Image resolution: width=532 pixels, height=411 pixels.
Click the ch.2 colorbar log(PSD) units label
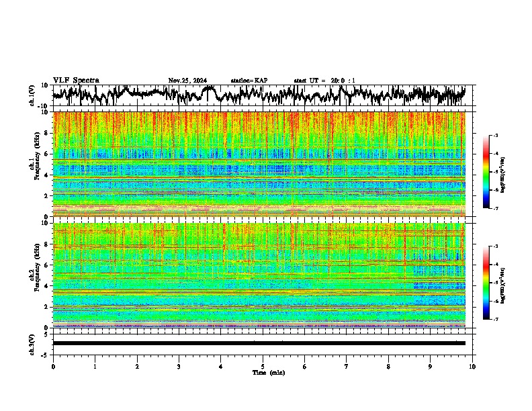click(503, 286)
